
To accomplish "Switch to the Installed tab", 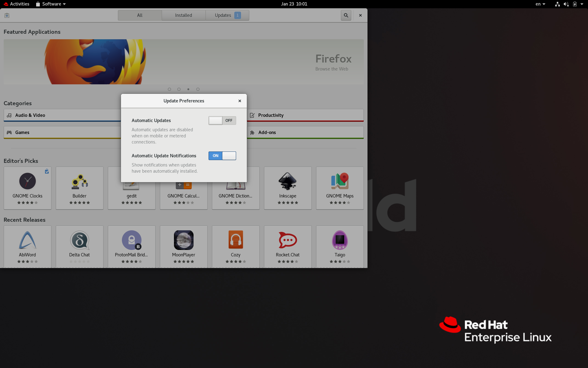I will pyautogui.click(x=184, y=15).
